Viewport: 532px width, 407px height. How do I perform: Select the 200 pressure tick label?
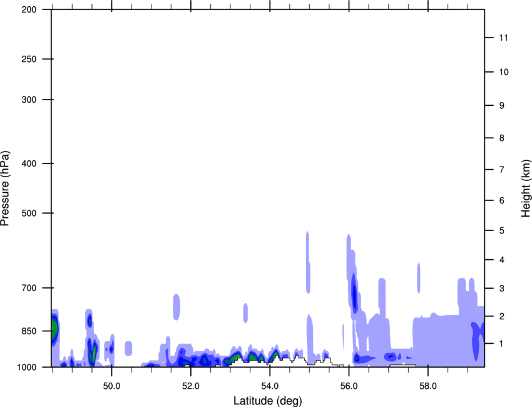29,9
